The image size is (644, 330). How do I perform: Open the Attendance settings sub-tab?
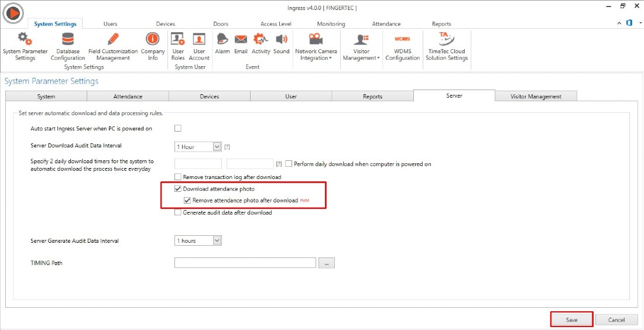(128, 97)
